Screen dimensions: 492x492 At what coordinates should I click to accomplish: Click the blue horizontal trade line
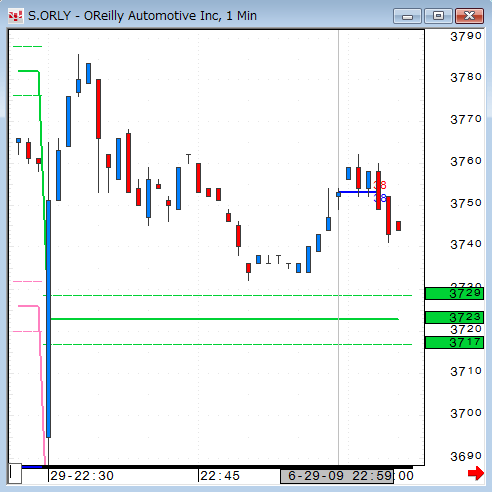pos(357,192)
